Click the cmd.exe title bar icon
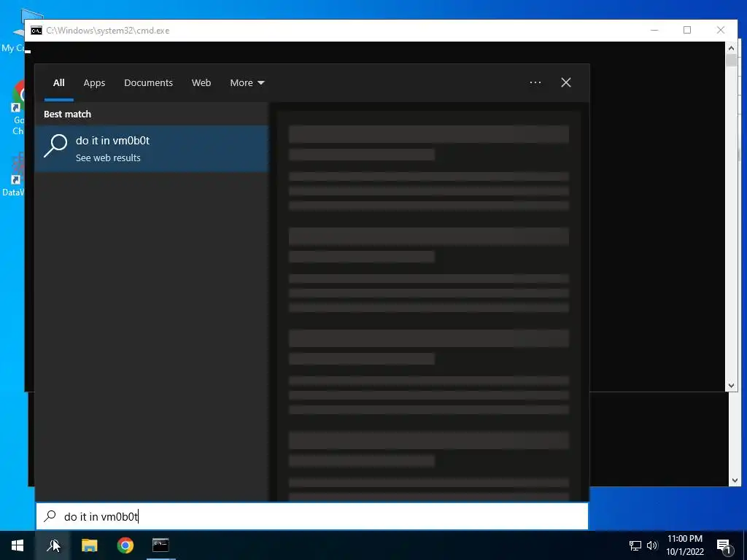The image size is (747, 560). (36, 31)
